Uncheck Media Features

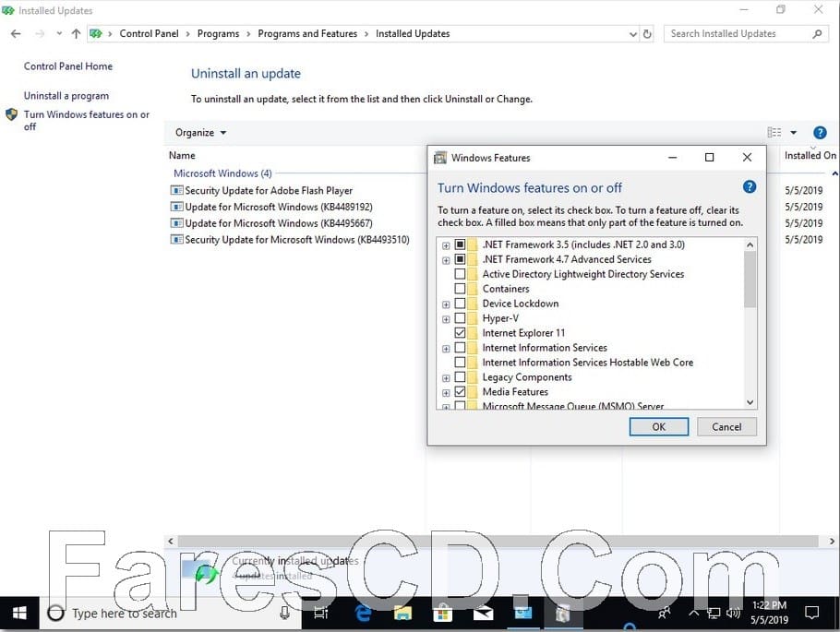(x=460, y=392)
